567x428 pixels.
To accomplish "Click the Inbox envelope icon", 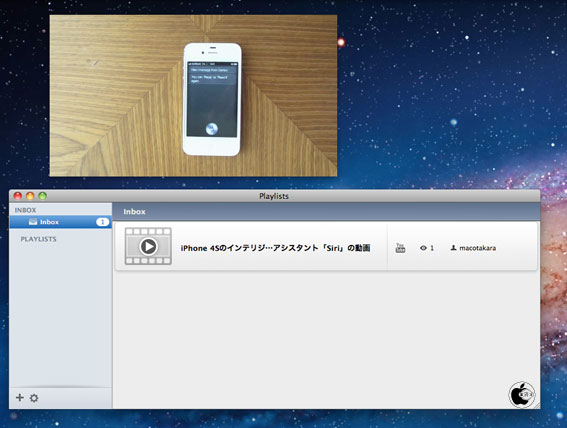I will [x=33, y=222].
